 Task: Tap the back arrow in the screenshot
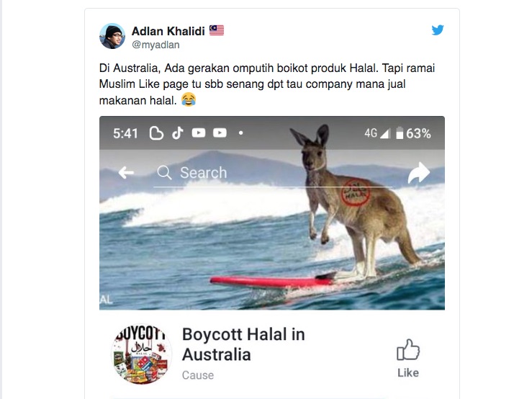coord(126,173)
